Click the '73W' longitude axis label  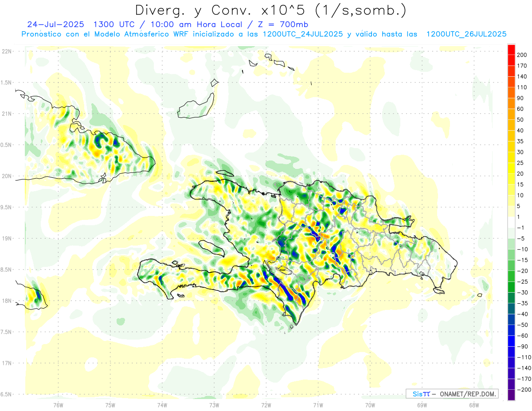[x=214, y=405]
